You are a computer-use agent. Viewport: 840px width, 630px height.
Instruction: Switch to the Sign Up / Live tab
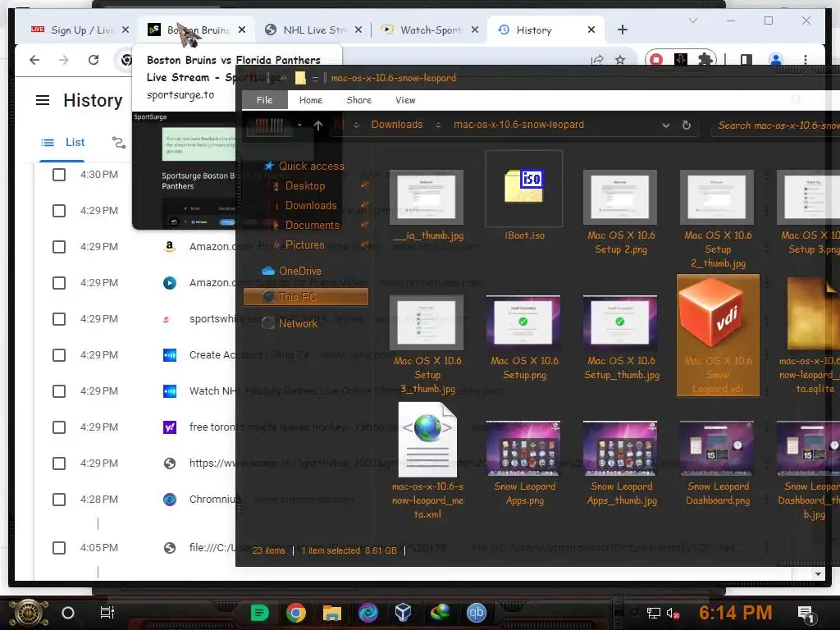80,30
